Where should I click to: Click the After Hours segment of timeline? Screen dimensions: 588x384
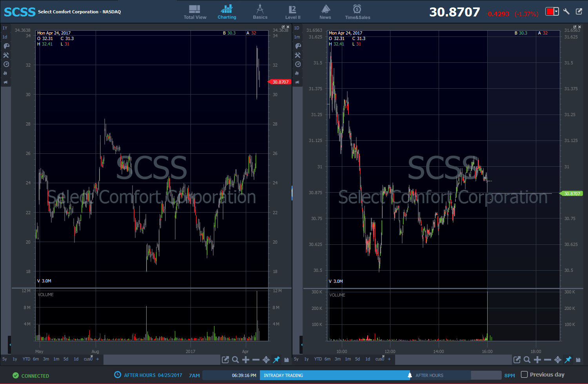coord(441,375)
